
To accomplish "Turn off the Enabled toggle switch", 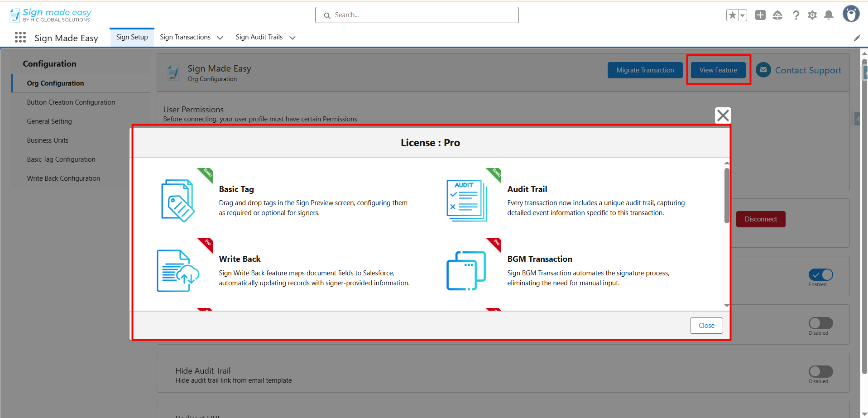I will coord(820,274).
